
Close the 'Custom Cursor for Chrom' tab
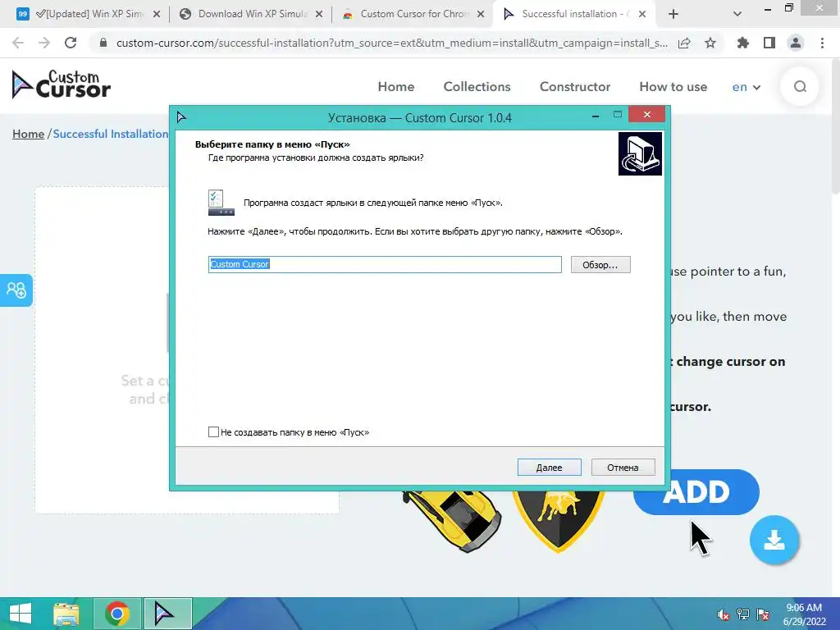pos(481,15)
